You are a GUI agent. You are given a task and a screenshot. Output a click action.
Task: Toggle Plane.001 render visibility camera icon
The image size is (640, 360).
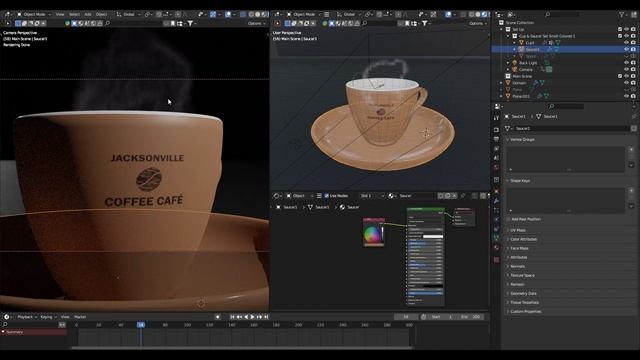coord(633,96)
